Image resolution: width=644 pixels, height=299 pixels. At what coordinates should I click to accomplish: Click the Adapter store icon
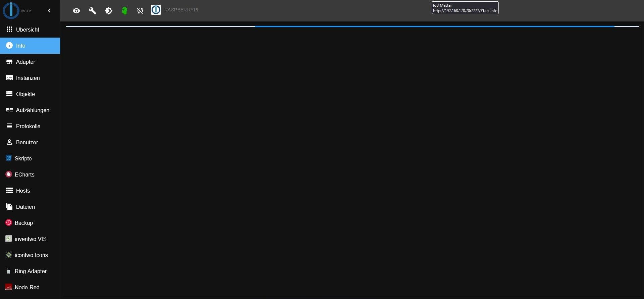(x=9, y=62)
